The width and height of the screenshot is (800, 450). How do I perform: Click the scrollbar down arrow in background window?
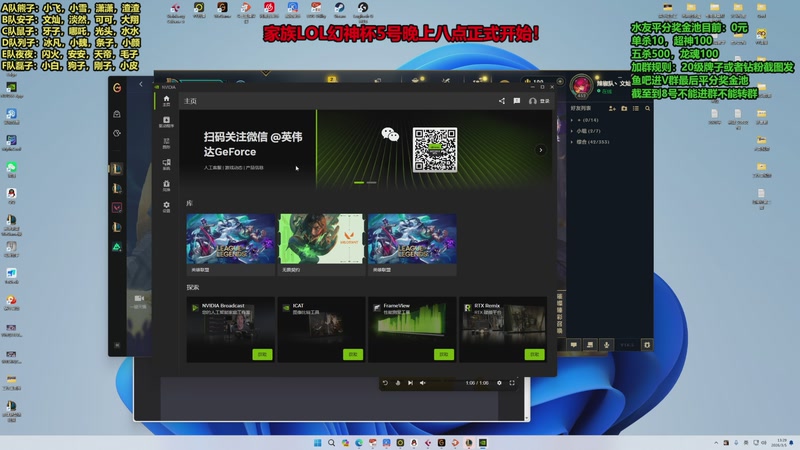click(x=527, y=417)
